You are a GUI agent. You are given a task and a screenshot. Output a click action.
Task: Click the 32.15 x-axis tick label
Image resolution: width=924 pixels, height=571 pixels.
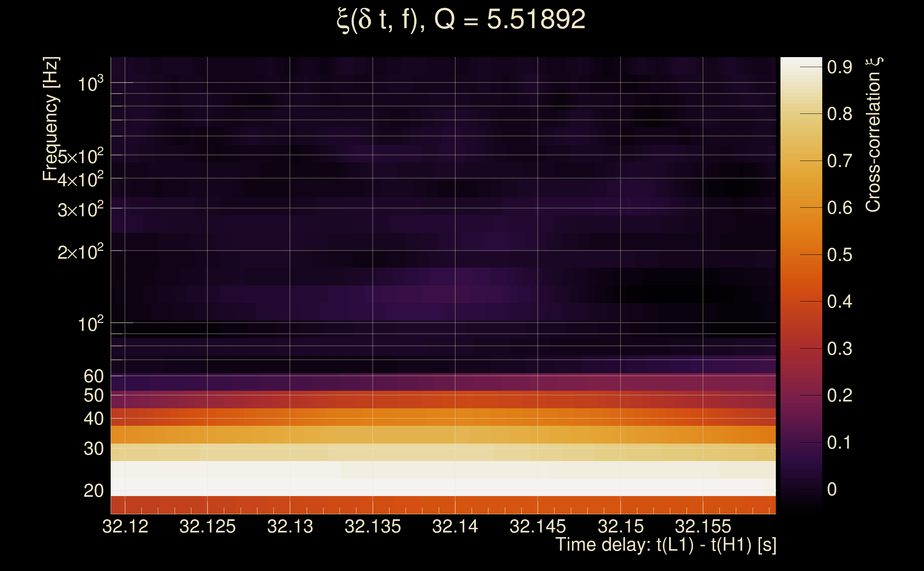(621, 526)
